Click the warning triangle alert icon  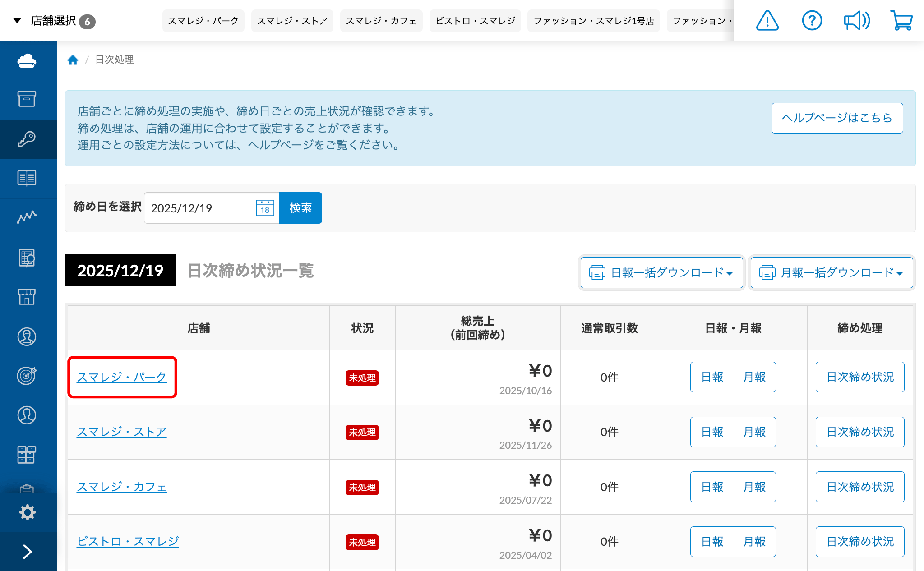tap(767, 21)
